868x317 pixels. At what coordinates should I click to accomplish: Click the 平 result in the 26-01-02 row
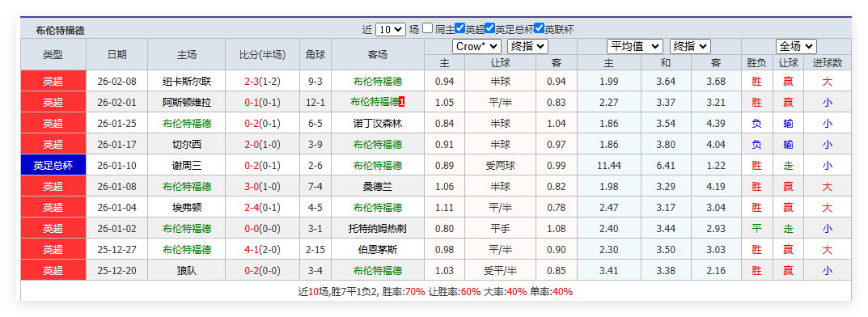pos(756,229)
